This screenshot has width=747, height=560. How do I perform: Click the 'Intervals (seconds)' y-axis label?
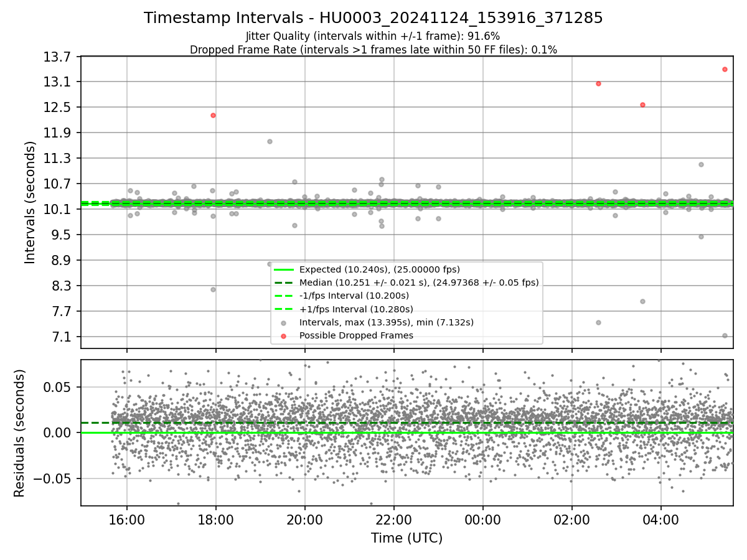[30, 202]
